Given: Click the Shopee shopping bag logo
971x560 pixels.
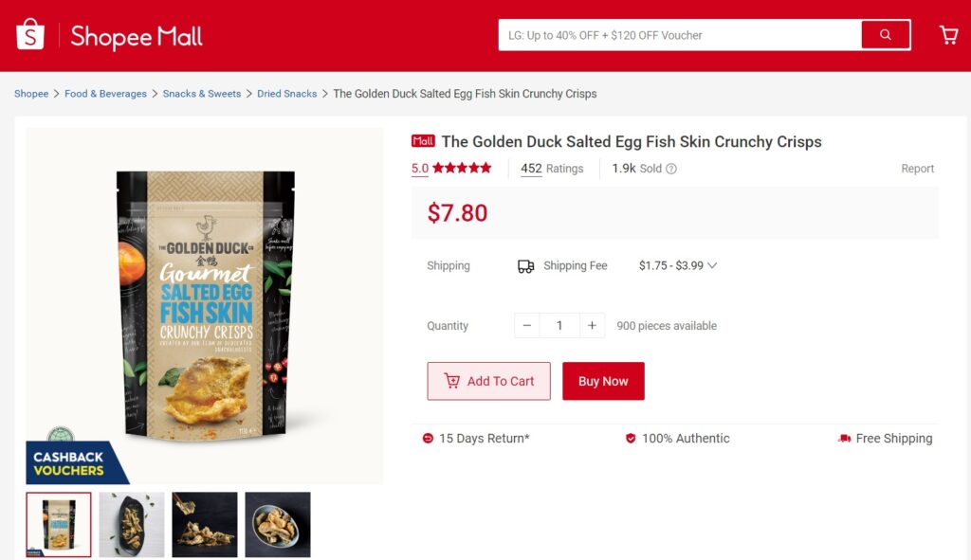Looking at the screenshot, I should coord(30,35).
